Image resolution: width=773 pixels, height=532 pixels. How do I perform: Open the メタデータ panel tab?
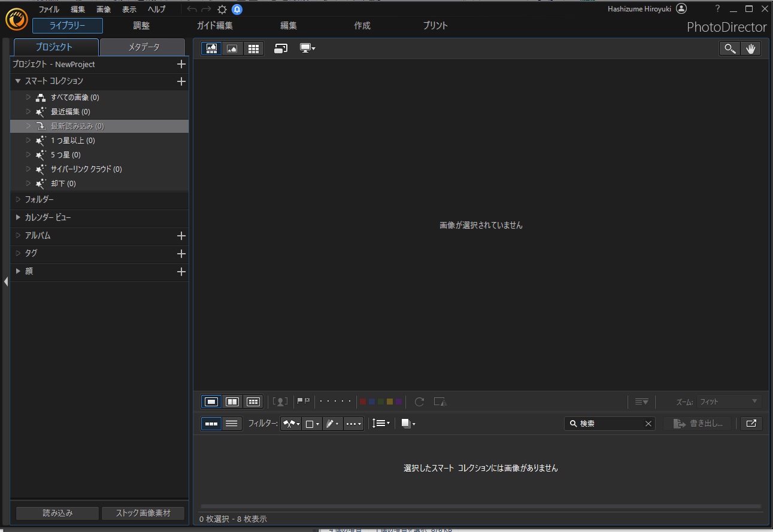click(x=144, y=47)
